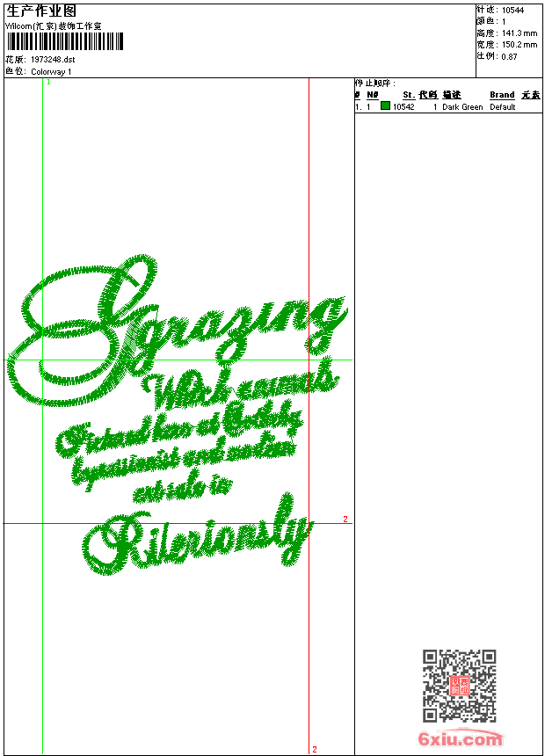
Task: Click the Dark Green color swatch
Action: (385, 105)
